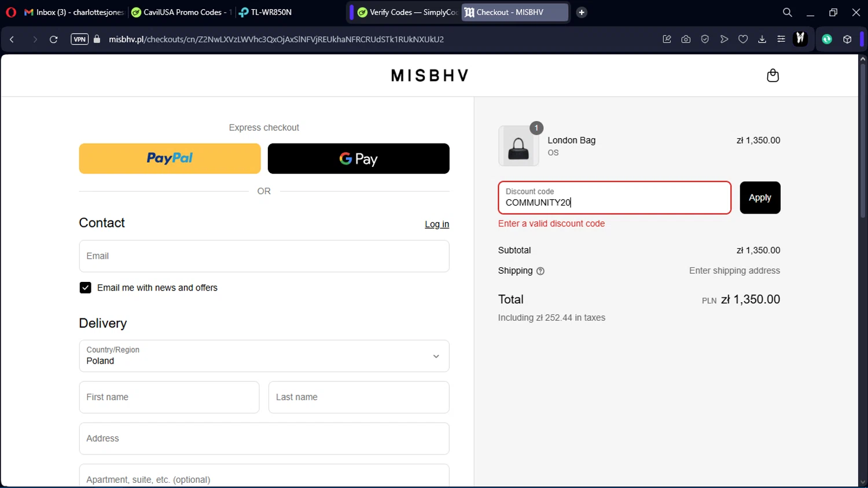Image resolution: width=868 pixels, height=488 pixels.
Task: Open Easy Setup sliders icon
Action: click(781, 39)
